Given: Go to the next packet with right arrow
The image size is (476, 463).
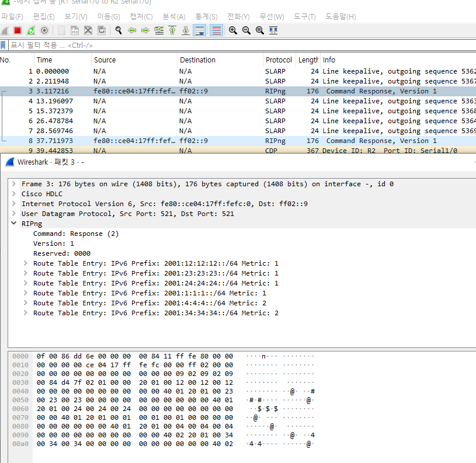Looking at the screenshot, I should coord(145,30).
